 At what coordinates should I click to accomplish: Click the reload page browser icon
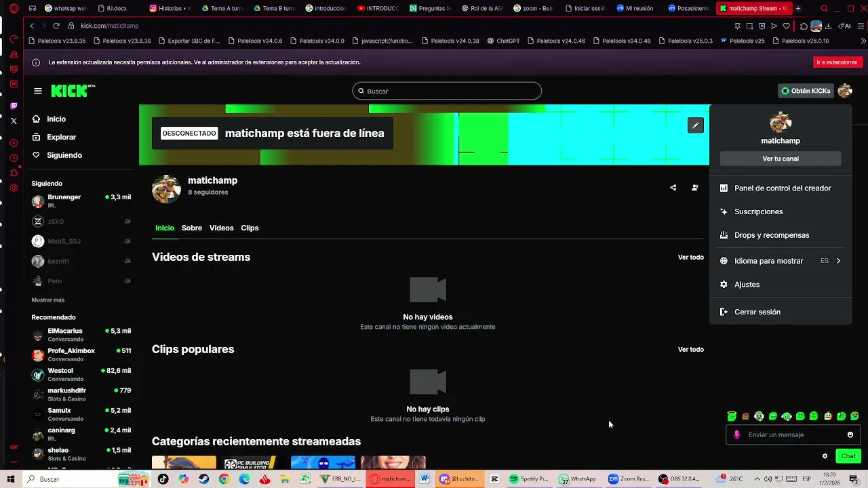(56, 26)
